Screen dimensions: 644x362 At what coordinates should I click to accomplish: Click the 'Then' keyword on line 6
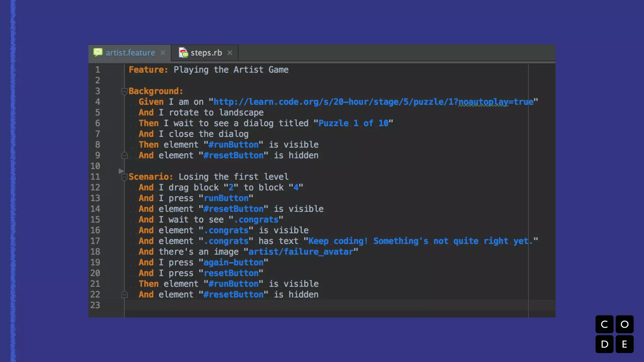(x=149, y=123)
